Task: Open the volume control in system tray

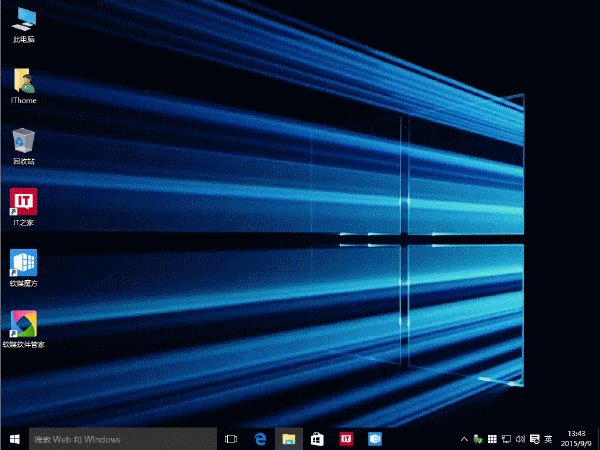Action: 519,439
